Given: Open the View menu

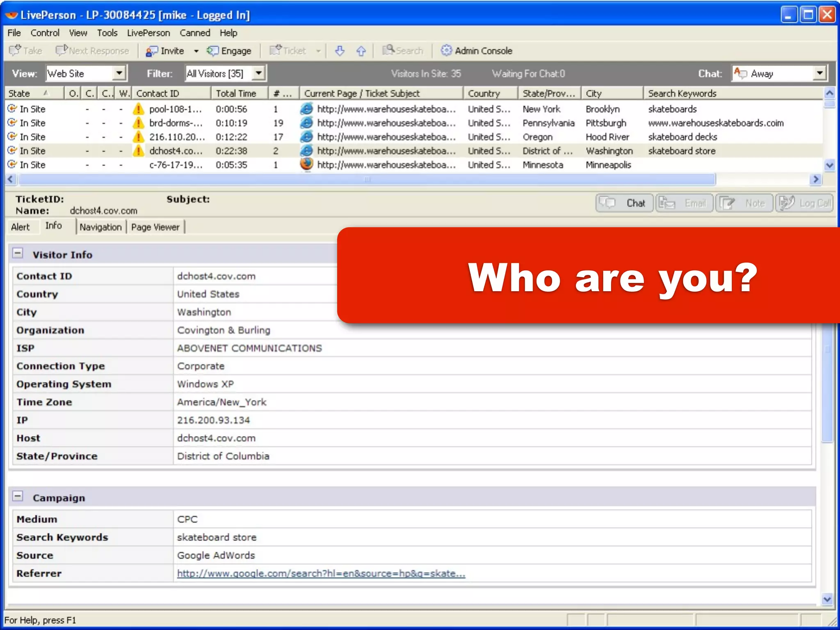Looking at the screenshot, I should [x=78, y=33].
